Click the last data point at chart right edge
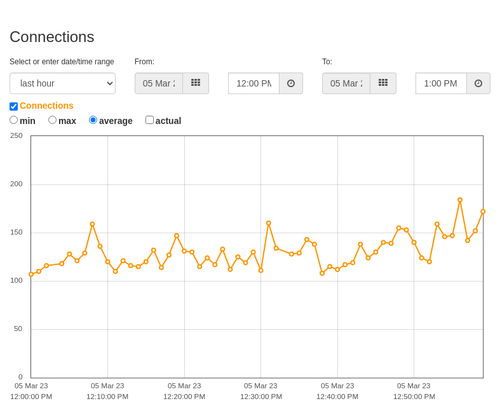Image resolution: width=500 pixels, height=403 pixels. click(x=483, y=211)
